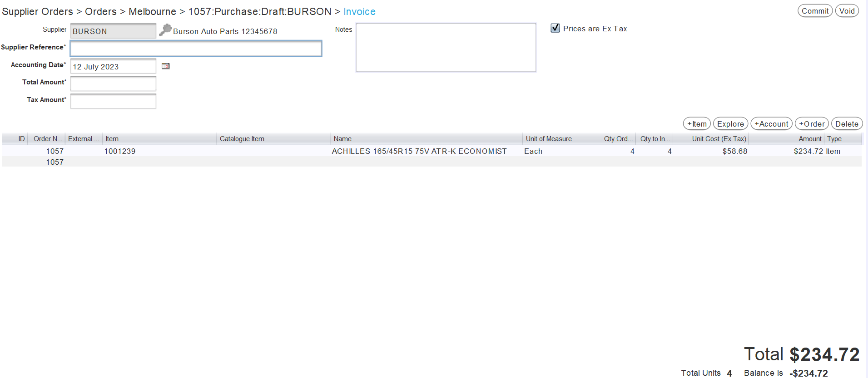Viewport: 868px width, 378px height.
Task: Click the External ... column header
Action: [x=84, y=139]
